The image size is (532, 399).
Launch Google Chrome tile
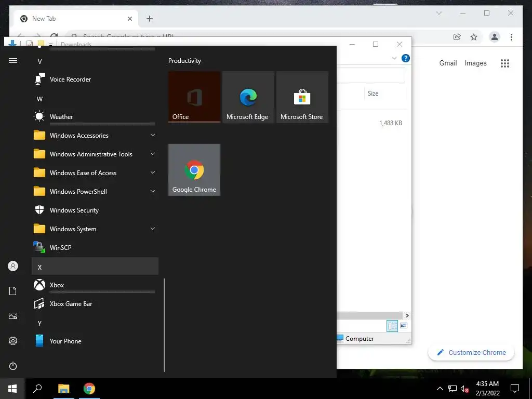click(194, 170)
